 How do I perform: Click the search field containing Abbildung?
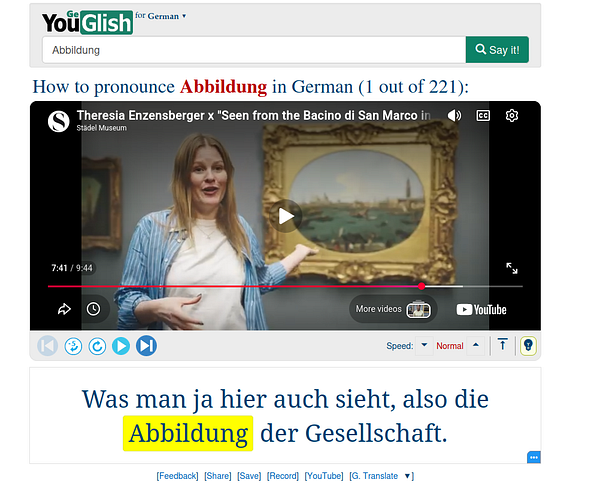(x=254, y=50)
